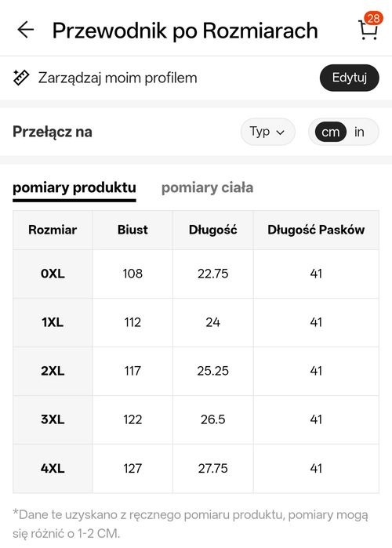Switch units to cm
The height and width of the screenshot is (548, 392).
331,132
